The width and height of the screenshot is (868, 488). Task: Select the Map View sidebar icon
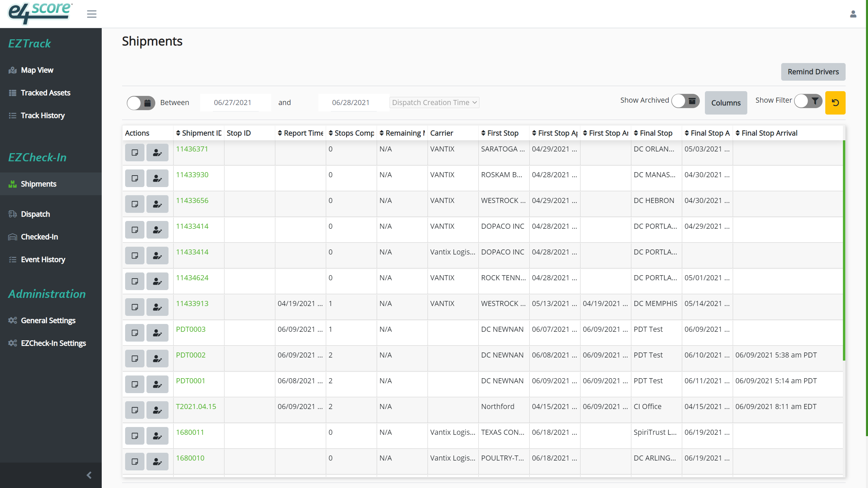point(12,70)
